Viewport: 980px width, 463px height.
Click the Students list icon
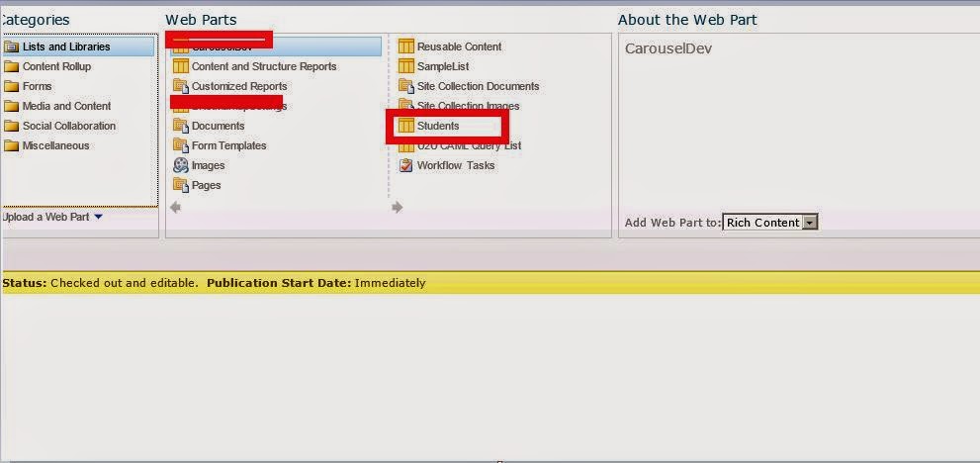406,126
